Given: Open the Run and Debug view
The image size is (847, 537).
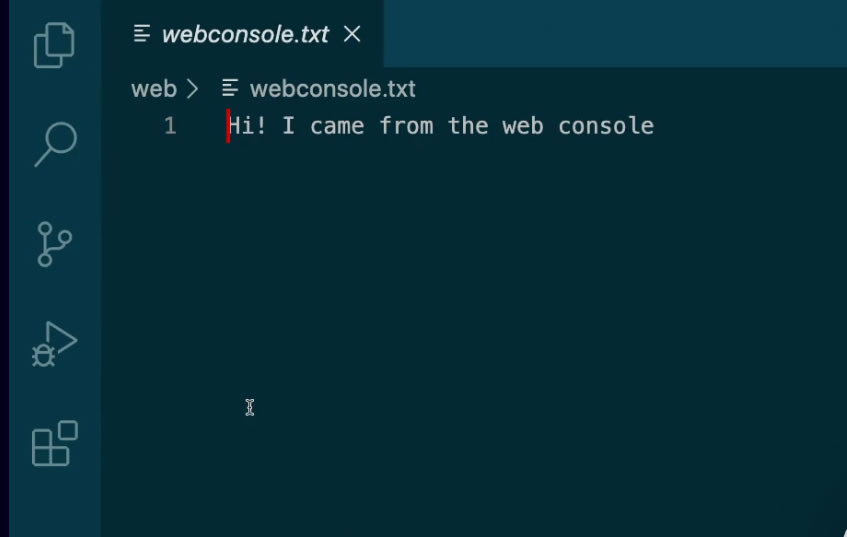Looking at the screenshot, I should click(x=54, y=344).
